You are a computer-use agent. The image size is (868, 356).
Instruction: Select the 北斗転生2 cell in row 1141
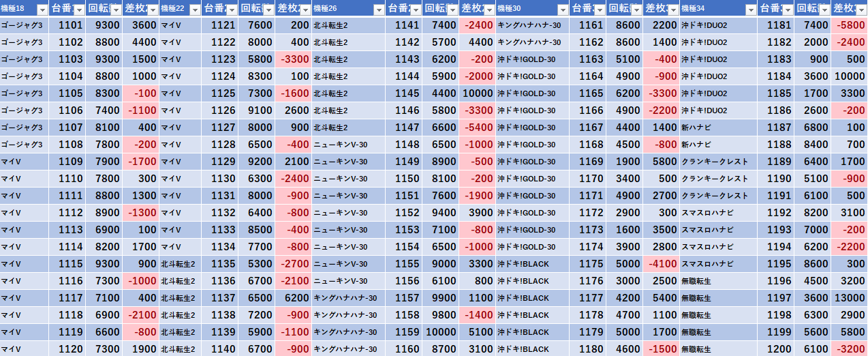click(349, 25)
